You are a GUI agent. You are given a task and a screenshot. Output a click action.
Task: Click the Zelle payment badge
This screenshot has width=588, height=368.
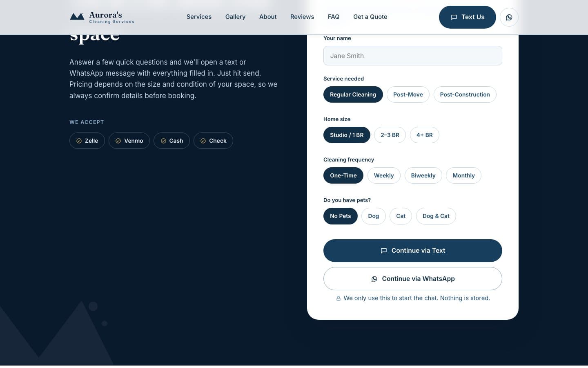(x=87, y=141)
